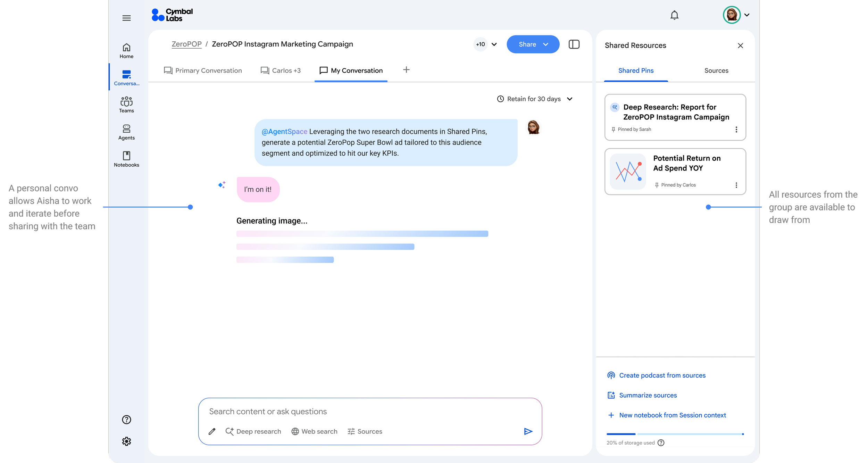Toggle the side panel layout icon
Image resolution: width=868 pixels, height=463 pixels.
574,44
